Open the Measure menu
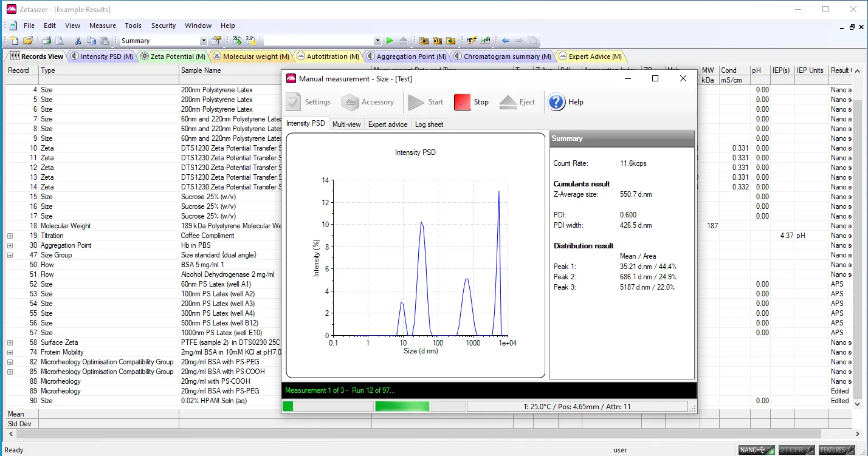Image resolution: width=868 pixels, height=456 pixels. tap(103, 26)
